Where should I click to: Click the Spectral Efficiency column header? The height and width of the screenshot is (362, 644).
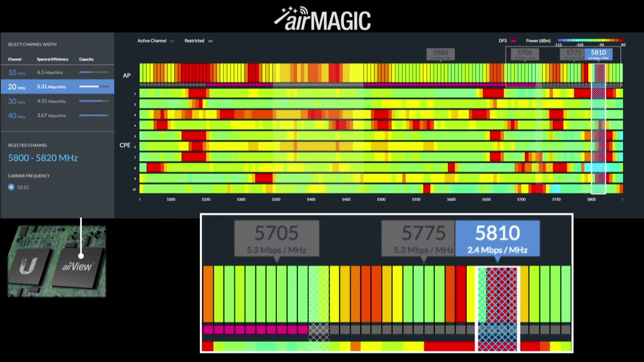[52, 59]
